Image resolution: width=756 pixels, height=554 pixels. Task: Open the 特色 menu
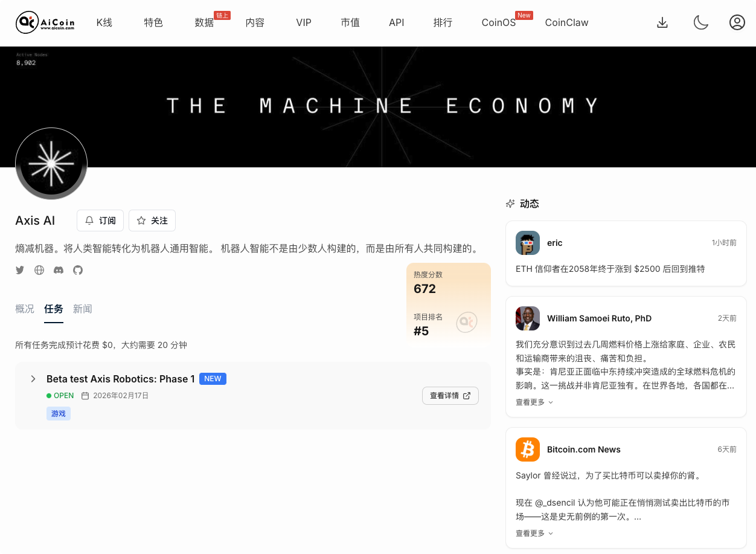tap(153, 22)
